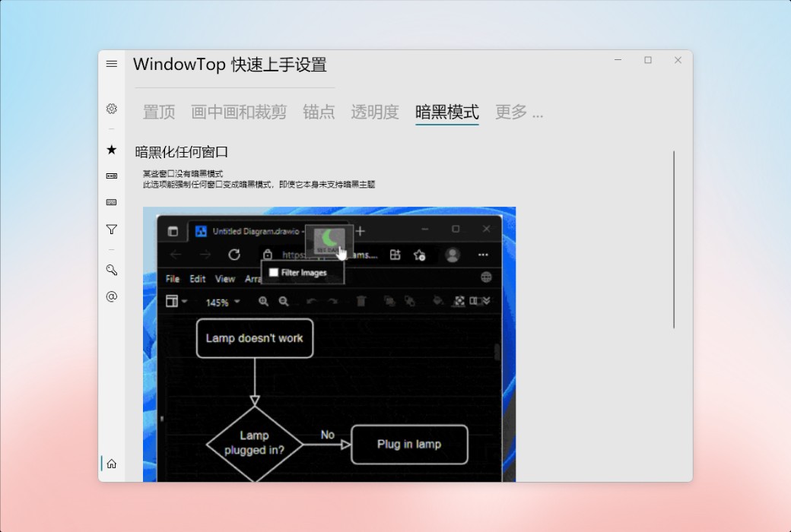
Task: Close the WindowTop window
Action: pyautogui.click(x=678, y=60)
